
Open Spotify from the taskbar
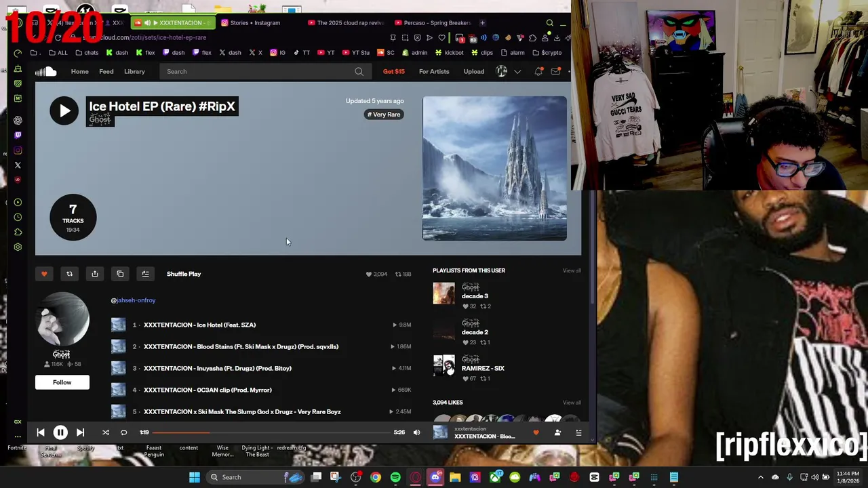395,477
